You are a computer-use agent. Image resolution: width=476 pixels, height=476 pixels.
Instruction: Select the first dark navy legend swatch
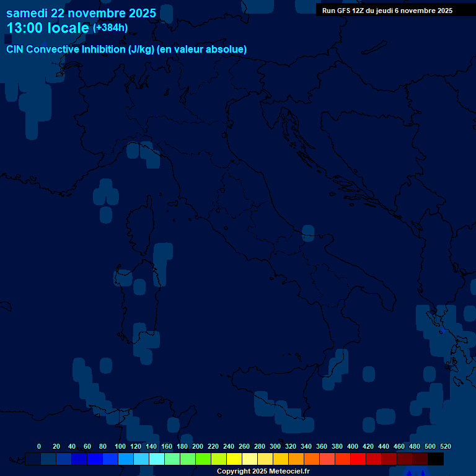(x=33, y=459)
